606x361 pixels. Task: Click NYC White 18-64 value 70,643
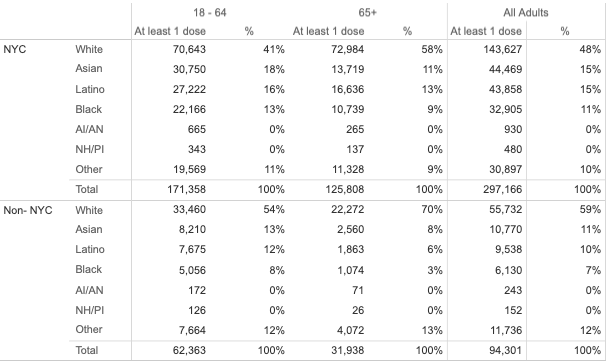tap(189, 49)
